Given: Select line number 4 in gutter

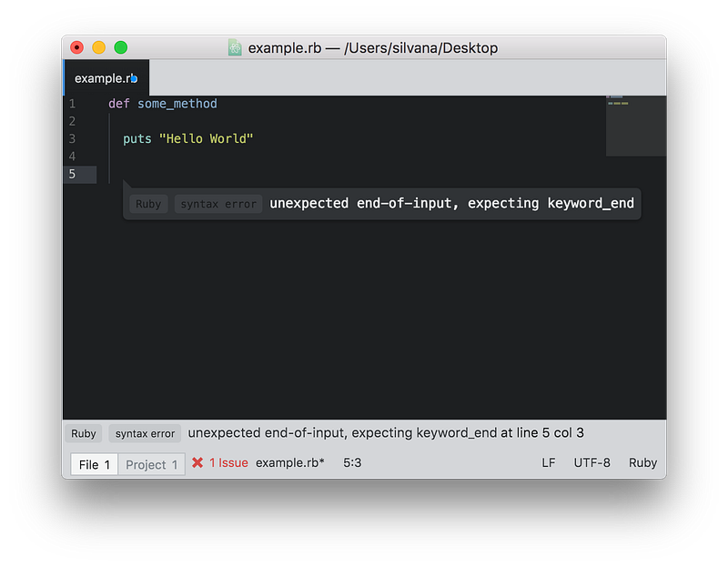Looking at the screenshot, I should coord(72,157).
